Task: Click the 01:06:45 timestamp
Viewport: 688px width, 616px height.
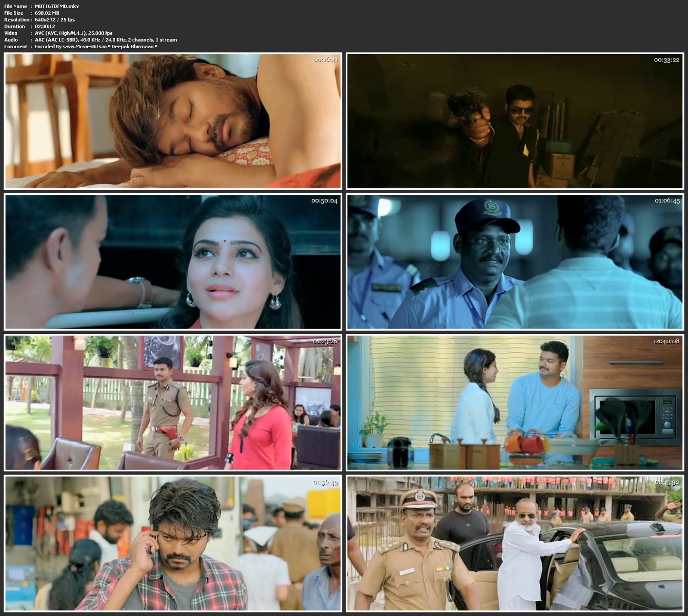Action: (667, 201)
